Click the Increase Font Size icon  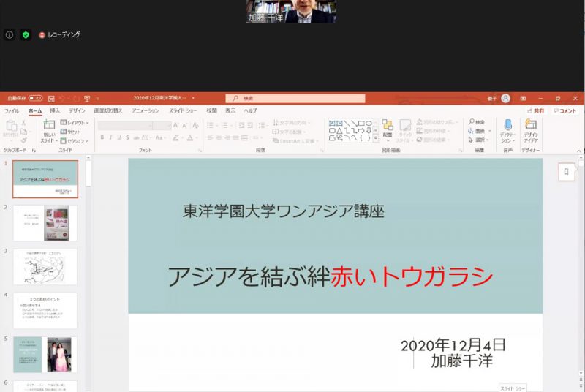pyautogui.click(x=175, y=125)
